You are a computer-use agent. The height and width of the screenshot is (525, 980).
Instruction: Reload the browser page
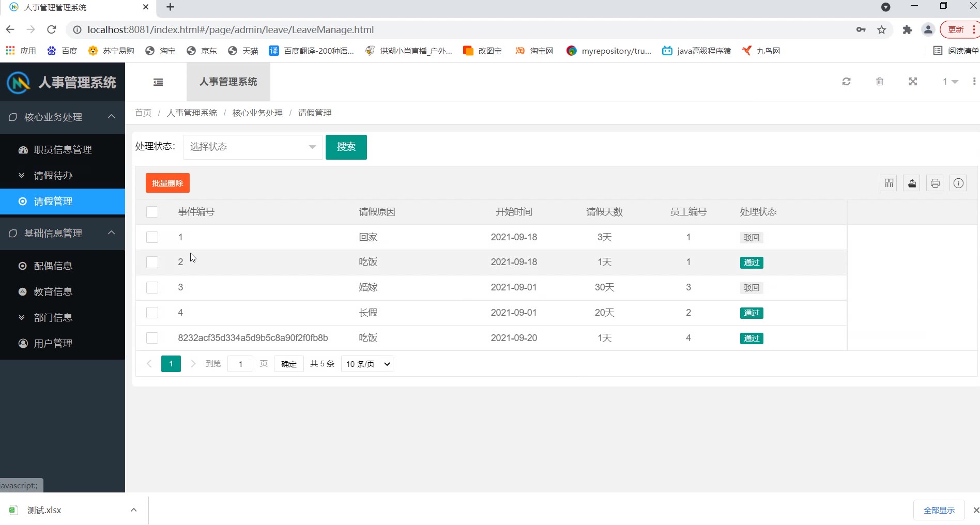coord(51,29)
